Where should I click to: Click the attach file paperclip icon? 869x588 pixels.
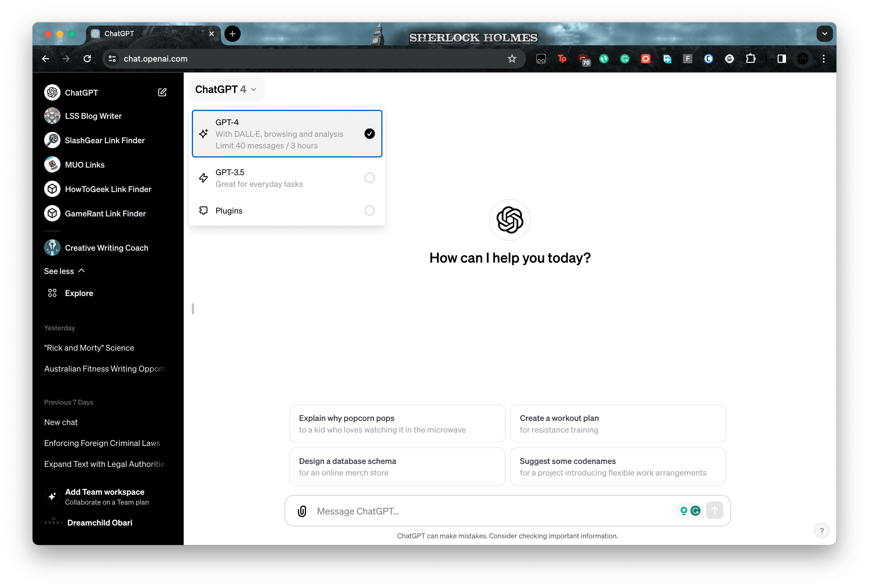tap(302, 511)
